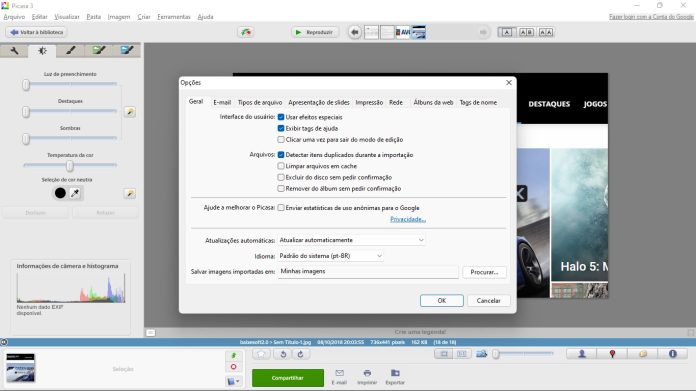Open the wrench basic fixes tab

tap(14, 51)
